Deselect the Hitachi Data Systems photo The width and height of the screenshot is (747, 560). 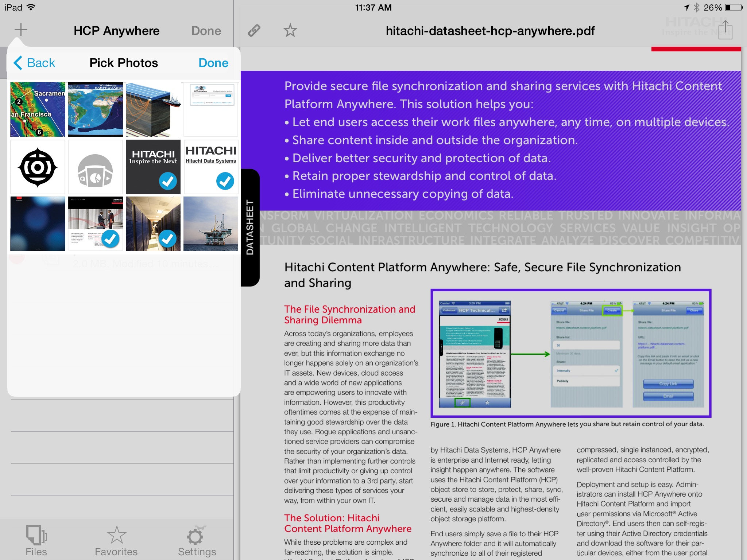211,167
